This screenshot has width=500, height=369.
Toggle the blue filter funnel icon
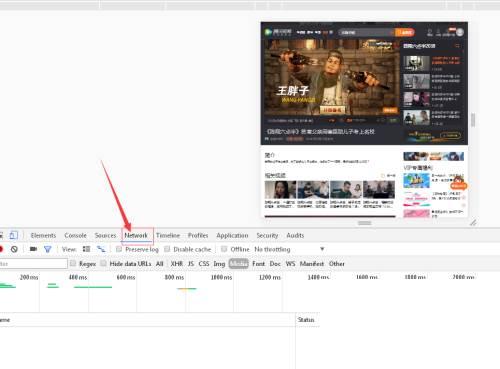click(48, 249)
